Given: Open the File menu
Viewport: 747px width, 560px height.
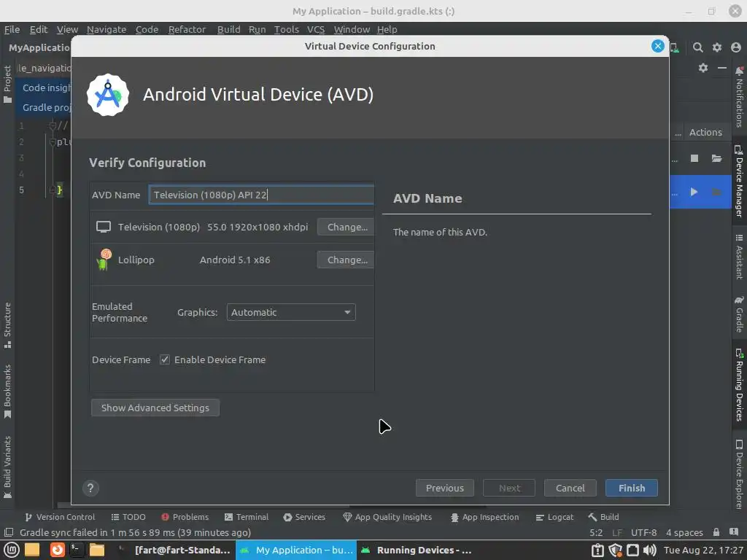Looking at the screenshot, I should [12, 29].
